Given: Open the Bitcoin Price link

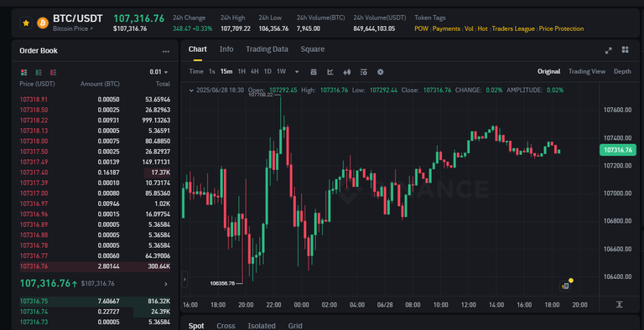Looking at the screenshot, I should pos(73,28).
